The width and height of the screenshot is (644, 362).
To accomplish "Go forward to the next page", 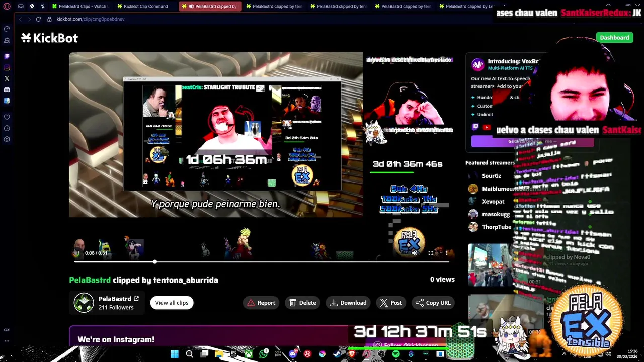I will coord(29,19).
